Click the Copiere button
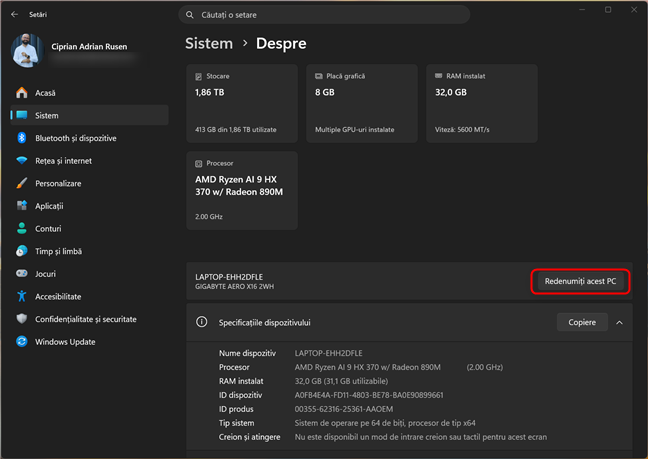The width and height of the screenshot is (648, 459). [582, 322]
